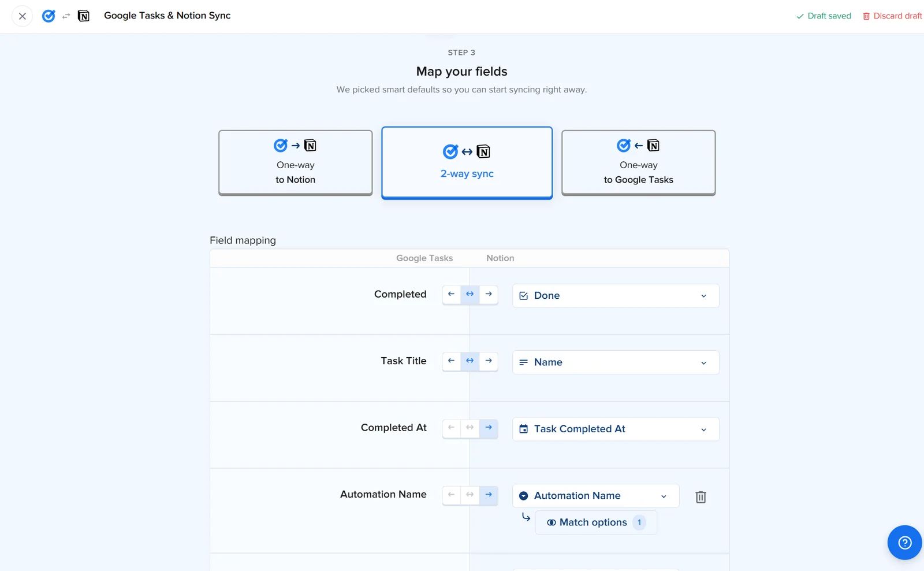The image size is (924, 571).
Task: Click two-way arrow for Completed At
Action: point(470,428)
